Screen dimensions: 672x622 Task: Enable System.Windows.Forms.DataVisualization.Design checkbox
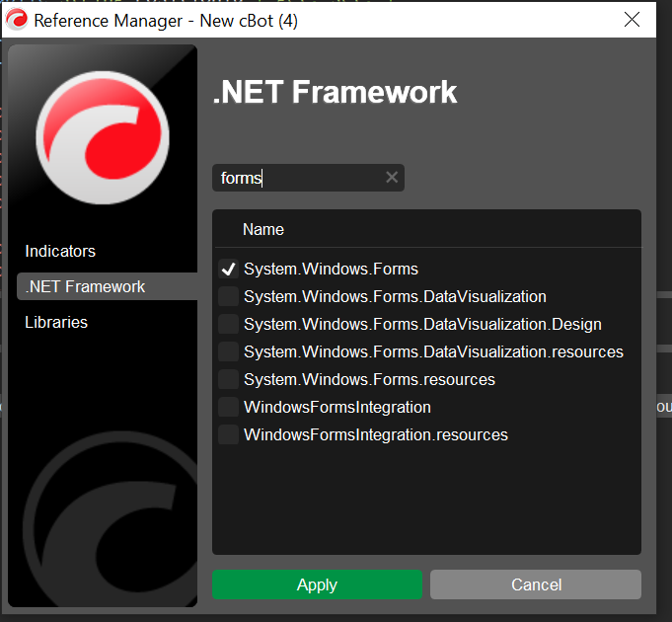pyautogui.click(x=228, y=324)
